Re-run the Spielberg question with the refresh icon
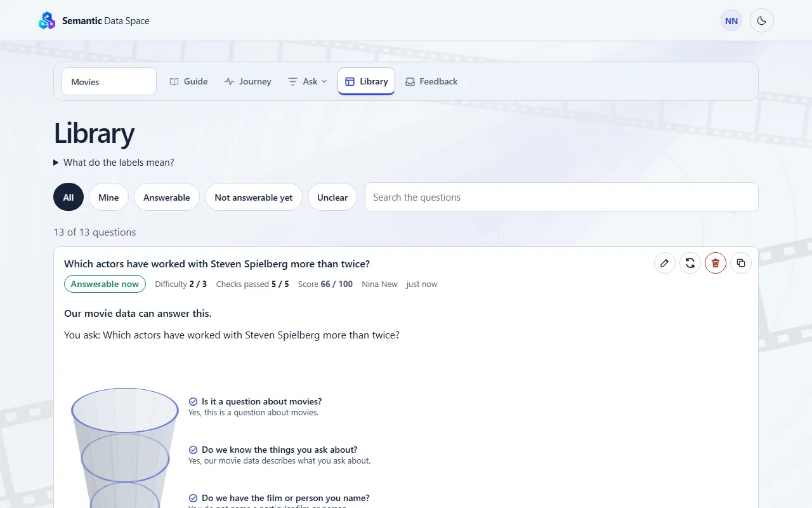This screenshot has width=812, height=508. coord(690,263)
